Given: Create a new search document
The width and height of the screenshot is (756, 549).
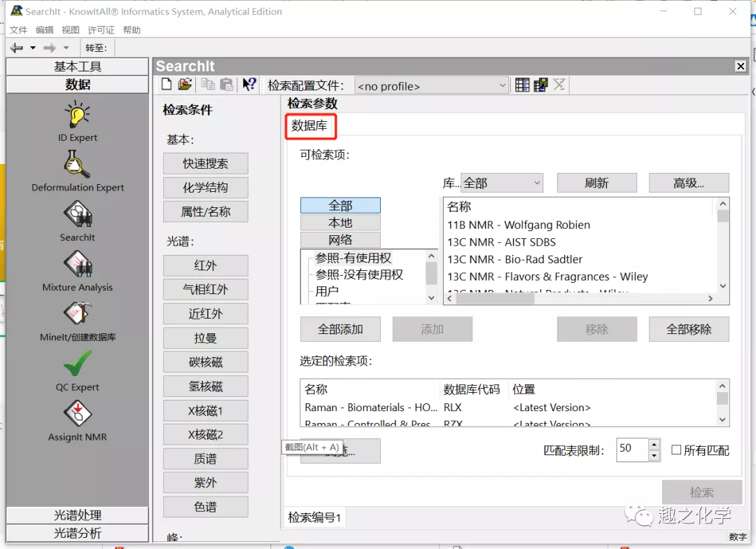Looking at the screenshot, I should 167,85.
